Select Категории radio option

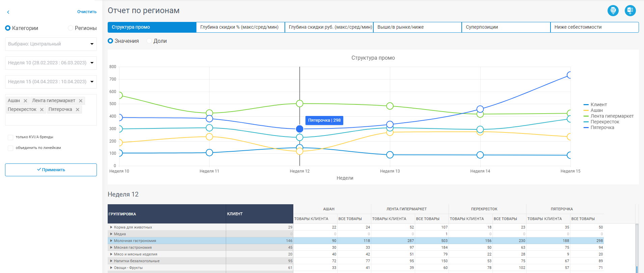click(8, 28)
